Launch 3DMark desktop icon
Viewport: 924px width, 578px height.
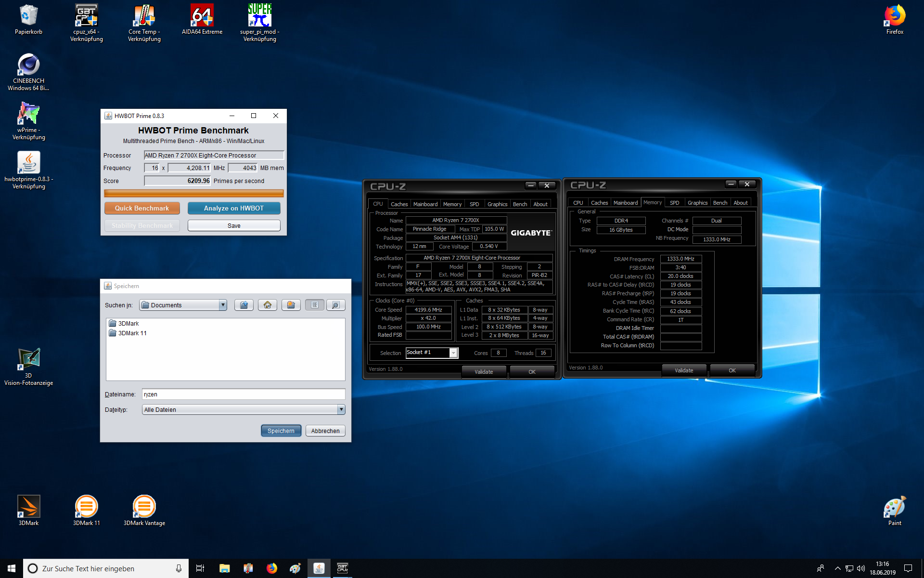click(29, 511)
